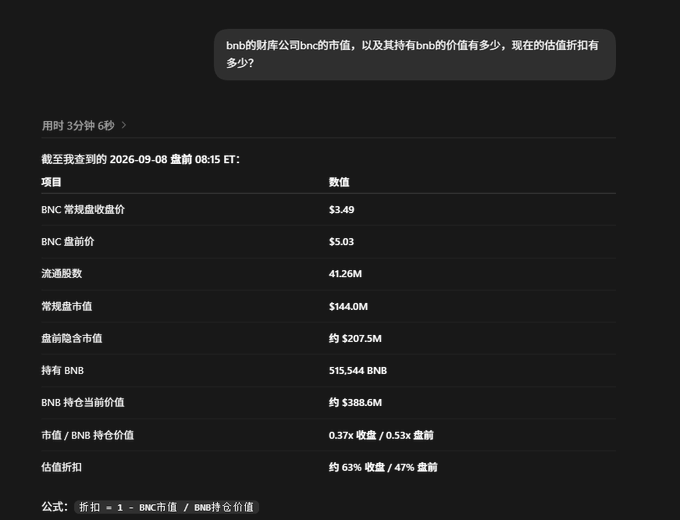This screenshot has height=520, width=680.
Task: Select the BNC 盘前价 row label
Action: tap(68, 242)
